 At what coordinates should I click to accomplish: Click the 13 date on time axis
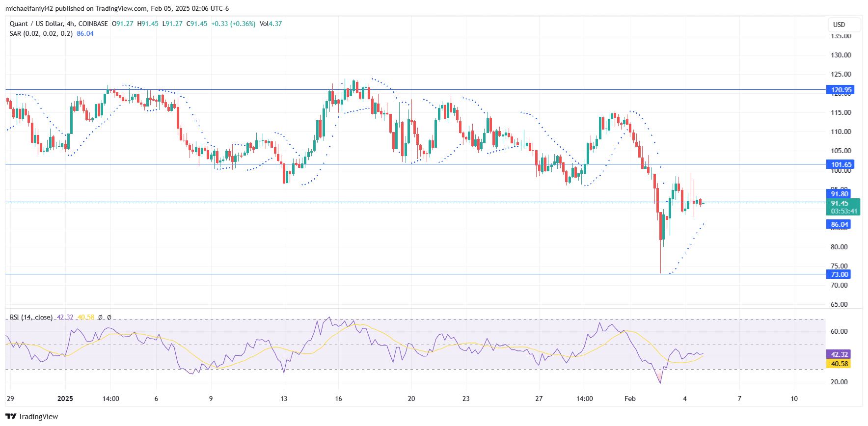click(x=284, y=399)
